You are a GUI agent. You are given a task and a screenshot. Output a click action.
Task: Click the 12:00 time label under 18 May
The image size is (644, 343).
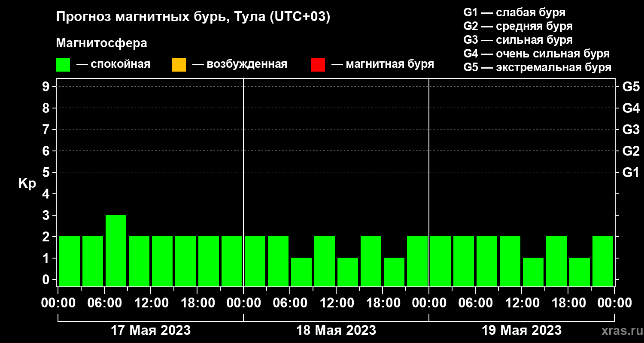[x=336, y=303]
